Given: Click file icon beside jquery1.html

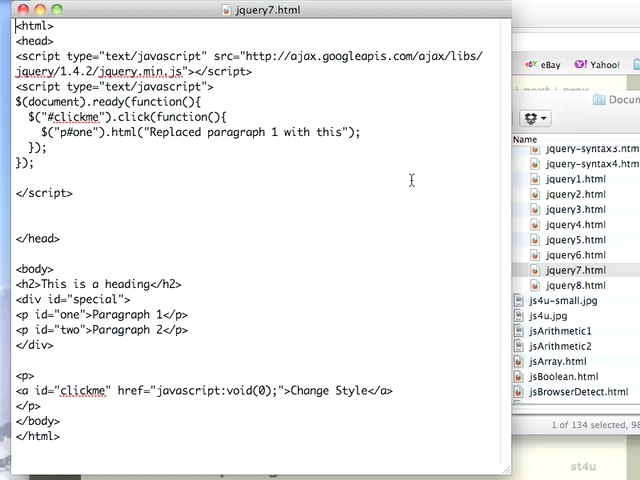Looking at the screenshot, I should click(x=535, y=179).
